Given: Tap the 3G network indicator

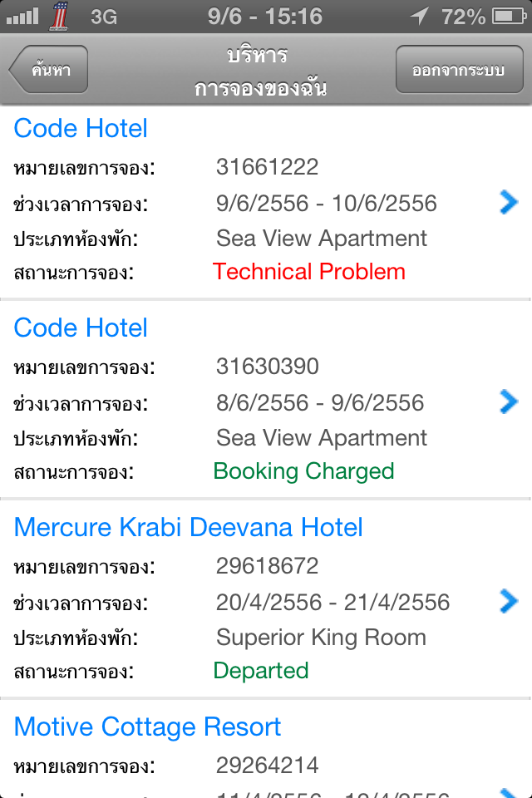Looking at the screenshot, I should 103,16.
